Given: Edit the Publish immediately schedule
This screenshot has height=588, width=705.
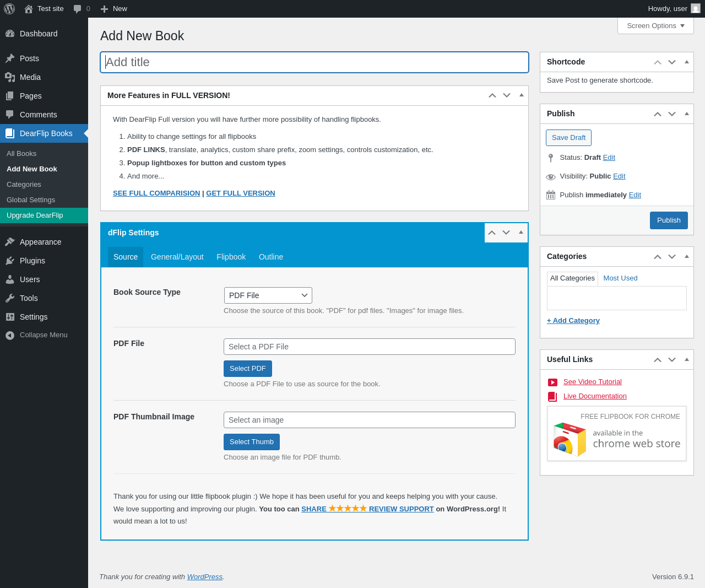Looking at the screenshot, I should [x=635, y=195].
